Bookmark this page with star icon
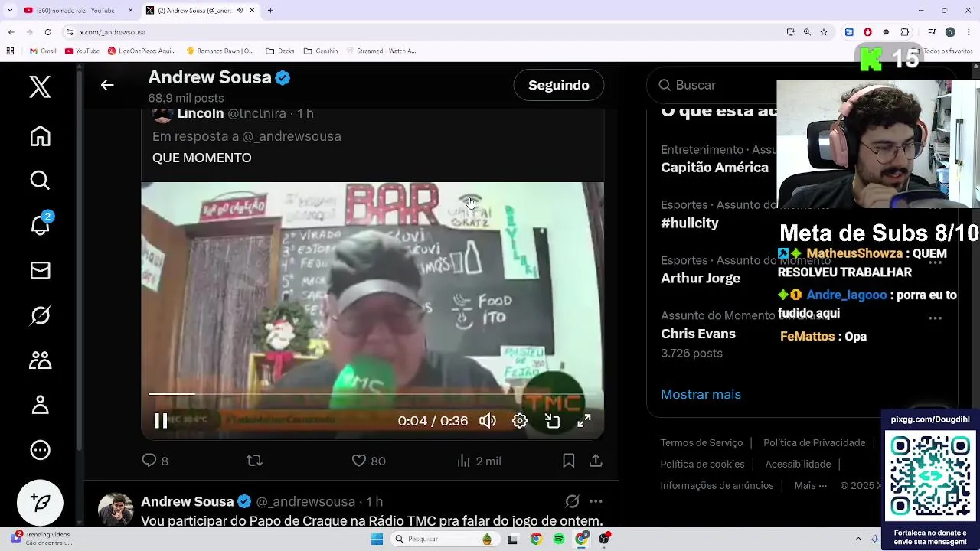This screenshot has width=980, height=551. point(824,32)
